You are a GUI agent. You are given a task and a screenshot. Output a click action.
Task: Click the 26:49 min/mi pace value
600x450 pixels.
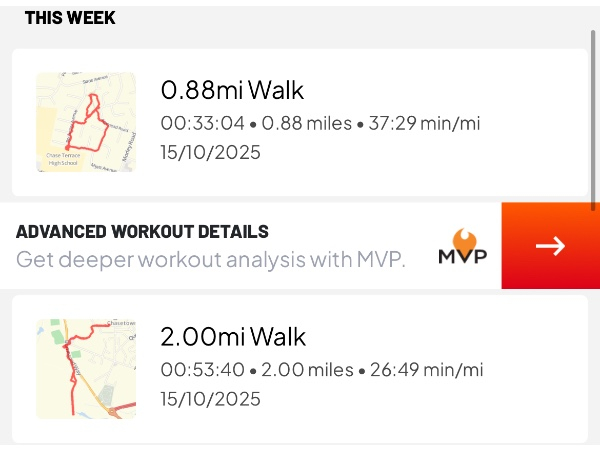coord(427,370)
